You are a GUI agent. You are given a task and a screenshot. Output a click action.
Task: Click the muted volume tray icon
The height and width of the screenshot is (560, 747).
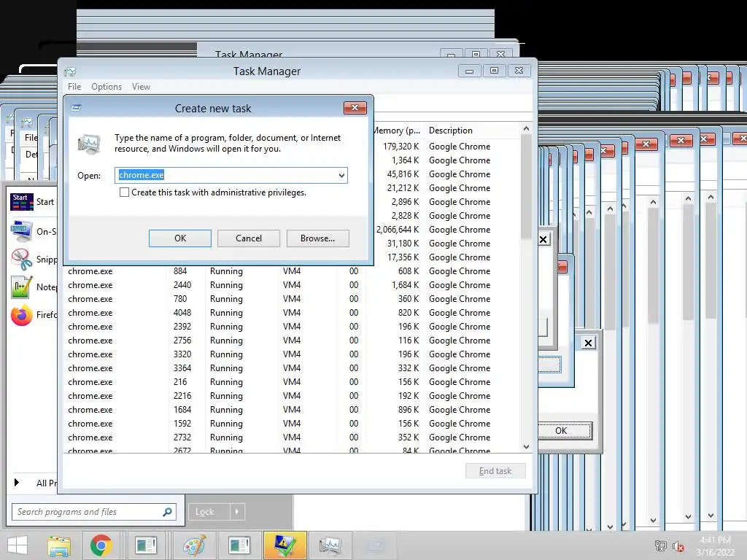pos(678,546)
